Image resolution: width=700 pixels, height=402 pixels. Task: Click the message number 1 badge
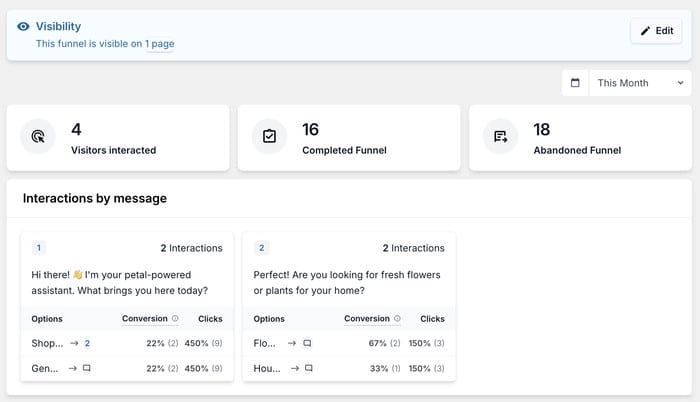[39, 247]
